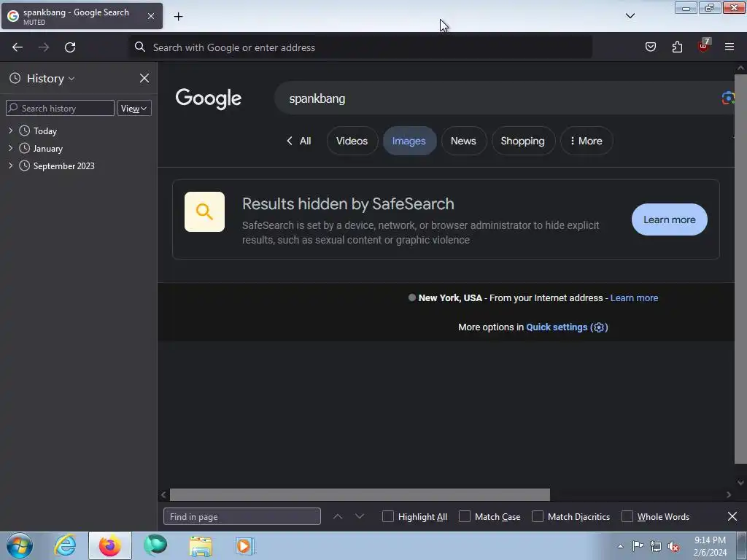The image size is (747, 560).
Task: Switch to the Shopping tab
Action: tap(522, 141)
